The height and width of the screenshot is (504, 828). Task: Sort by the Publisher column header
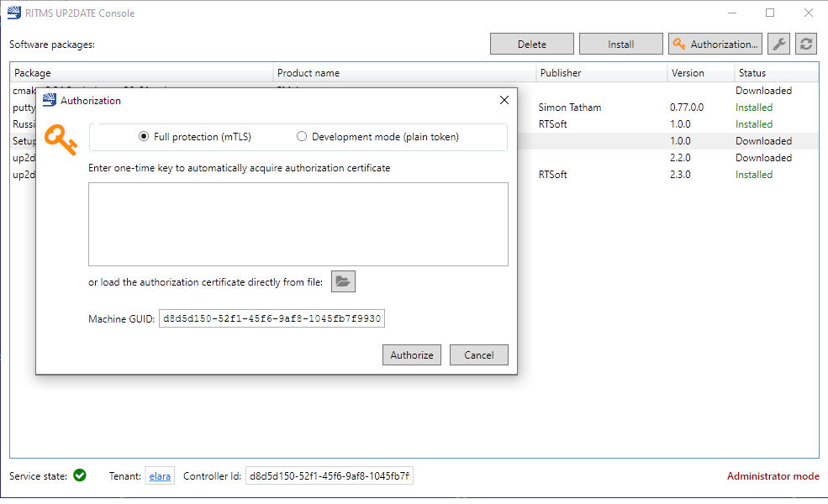pyautogui.click(x=601, y=73)
